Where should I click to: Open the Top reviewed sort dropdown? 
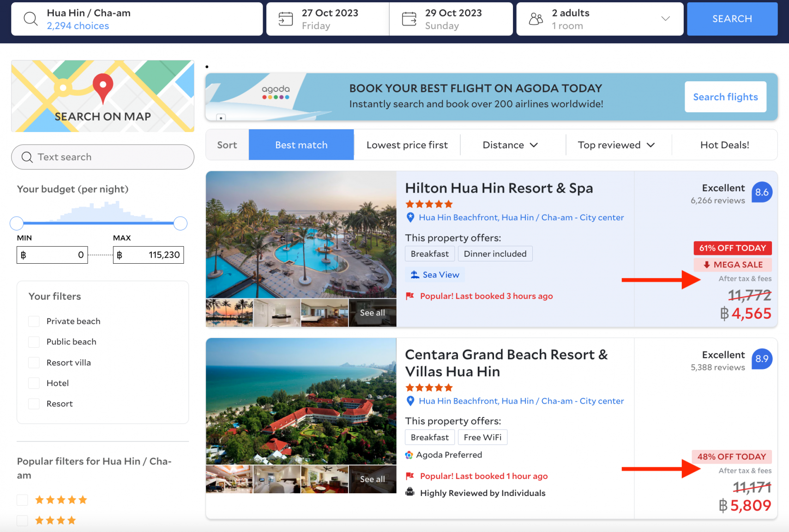click(616, 145)
